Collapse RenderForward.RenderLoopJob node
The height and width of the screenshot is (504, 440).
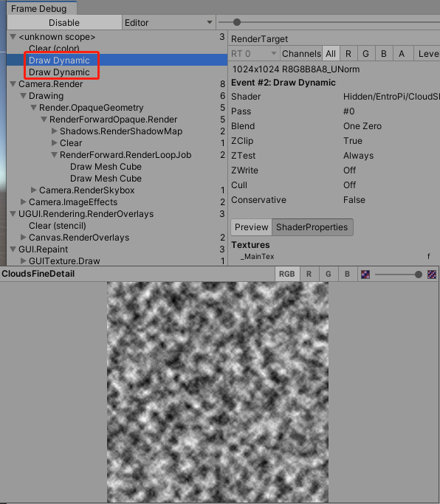coord(54,155)
